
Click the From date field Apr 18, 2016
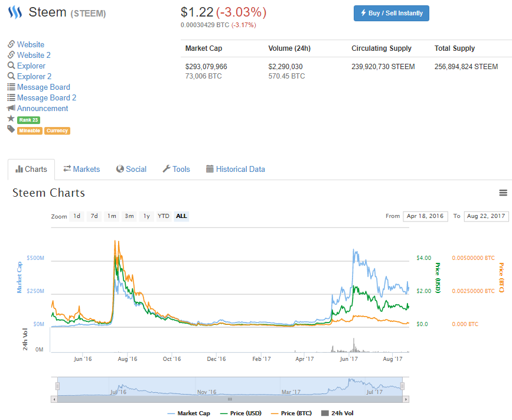click(x=425, y=216)
